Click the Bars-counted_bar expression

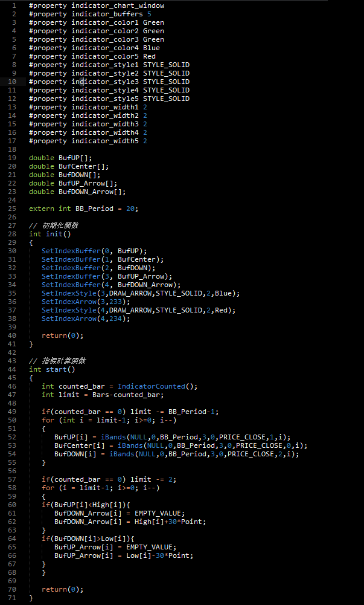(x=130, y=395)
